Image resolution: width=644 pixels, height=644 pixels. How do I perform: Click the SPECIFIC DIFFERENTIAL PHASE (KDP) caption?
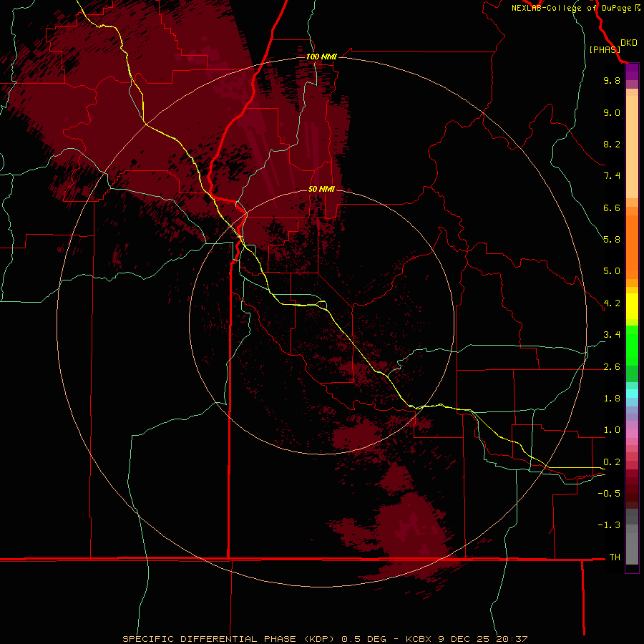[x=230, y=639]
